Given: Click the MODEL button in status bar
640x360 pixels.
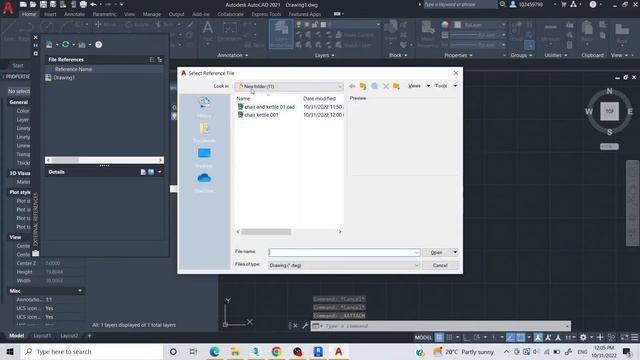Looking at the screenshot, I should pyautogui.click(x=423, y=337).
